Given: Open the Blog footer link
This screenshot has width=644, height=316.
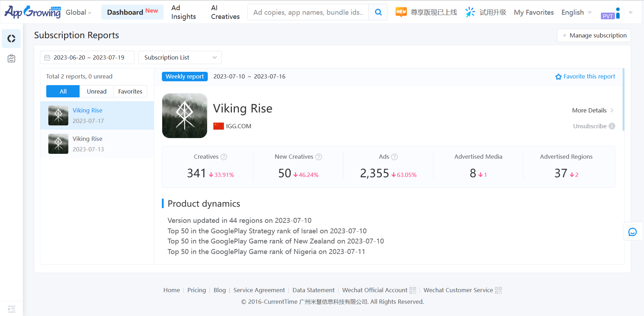Looking at the screenshot, I should pyautogui.click(x=220, y=290).
